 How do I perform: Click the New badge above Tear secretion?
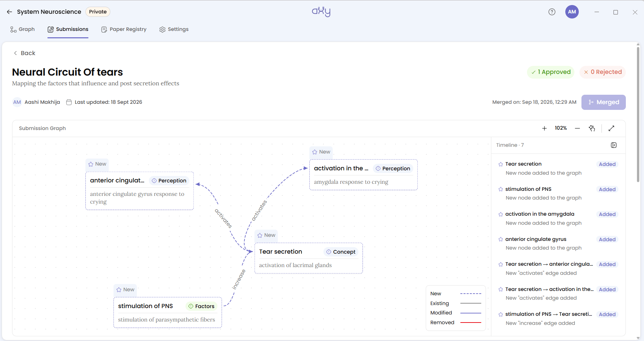[266, 235]
